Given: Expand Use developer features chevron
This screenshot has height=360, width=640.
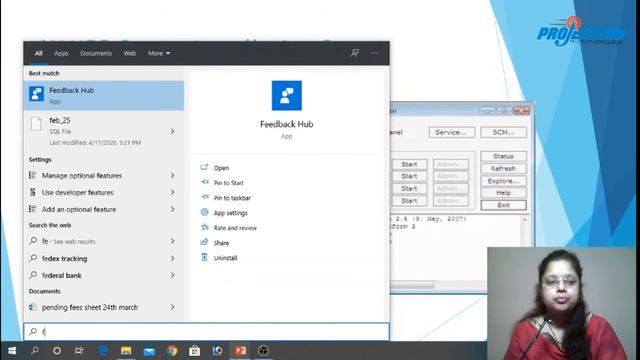Looking at the screenshot, I should pyautogui.click(x=173, y=192).
